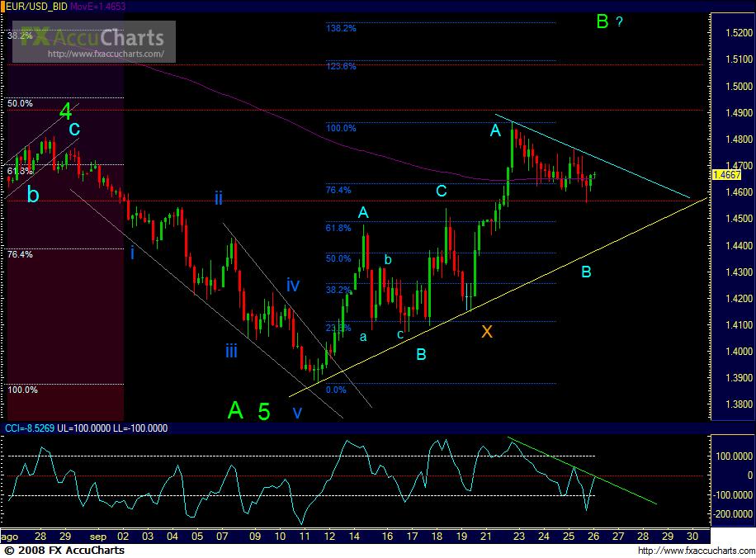Click the 123.6% Fibonacci level label
The image size is (756, 558).
[342, 66]
